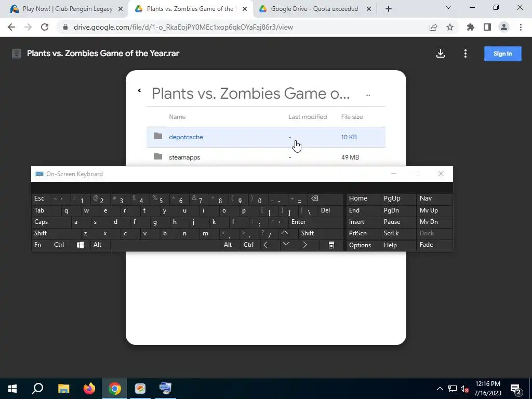The height and width of the screenshot is (399, 532).
Task: Toggle the left Alt key
Action: point(100,245)
